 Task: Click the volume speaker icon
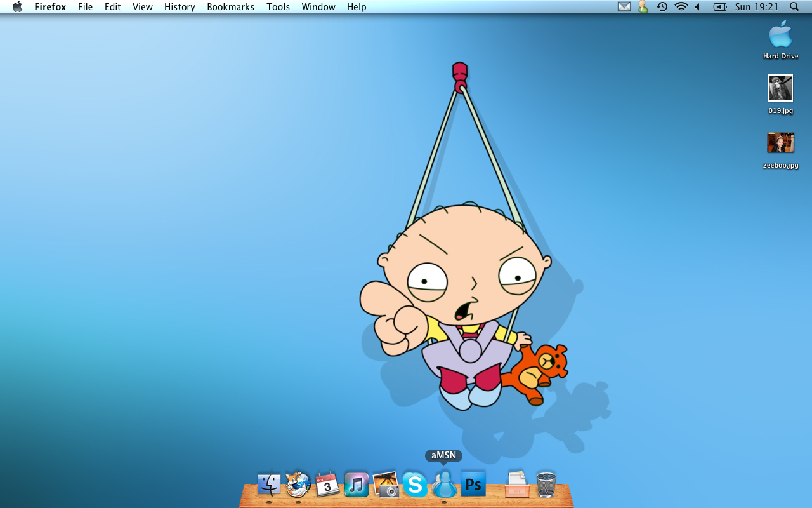(698, 7)
